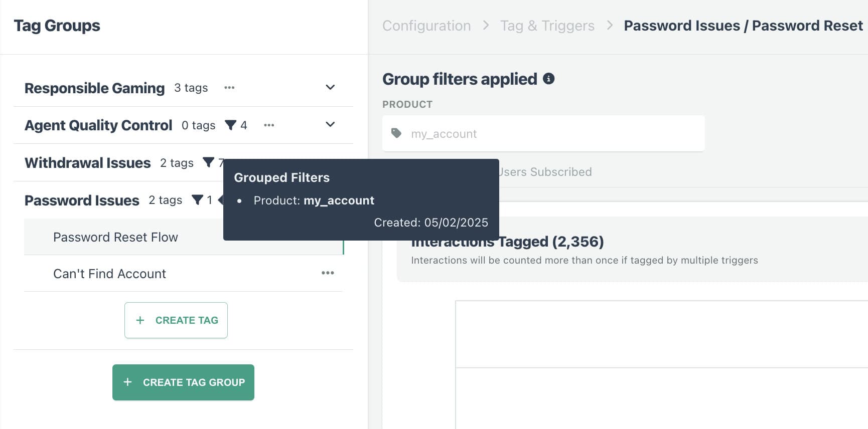Click the Password Issues filter icon
The height and width of the screenshot is (429, 868).
point(197,200)
